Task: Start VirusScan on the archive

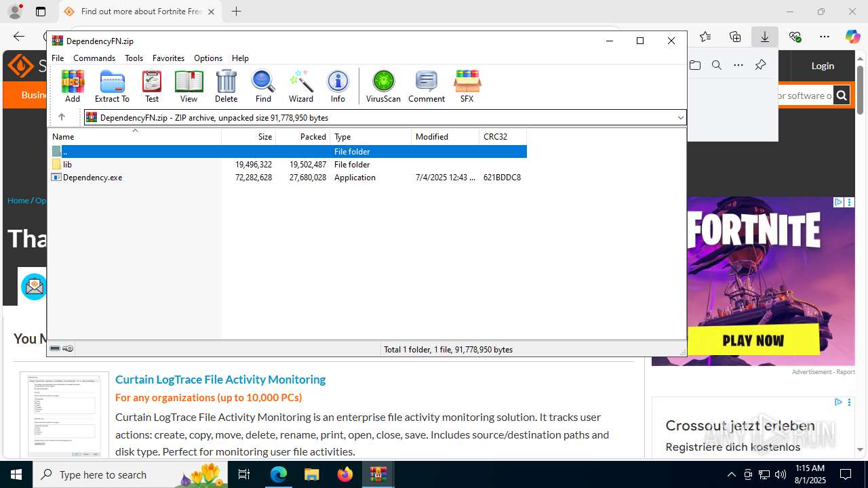Action: [x=383, y=86]
